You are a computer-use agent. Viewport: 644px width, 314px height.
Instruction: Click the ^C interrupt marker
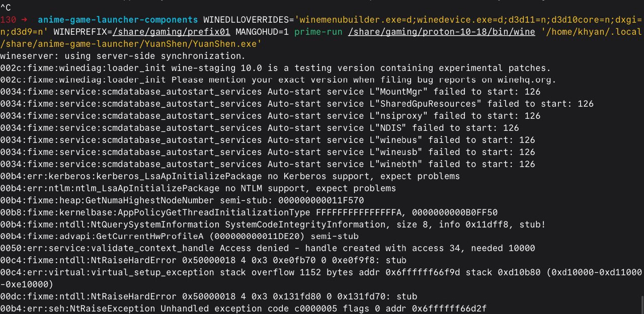[x=5, y=8]
